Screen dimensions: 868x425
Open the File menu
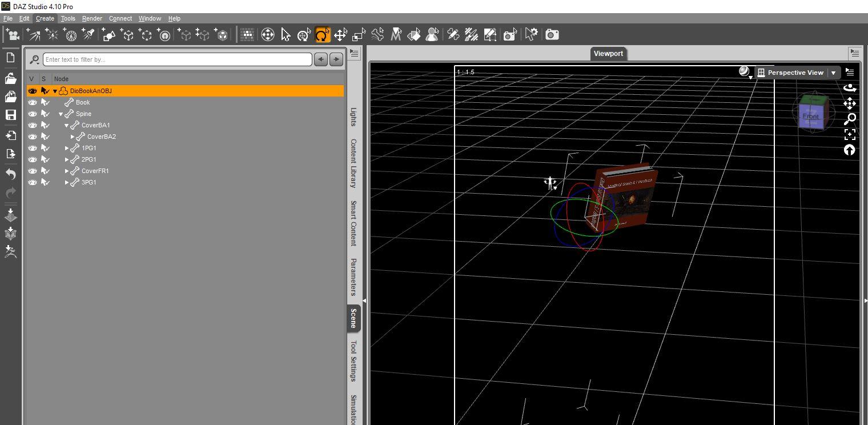(7, 18)
